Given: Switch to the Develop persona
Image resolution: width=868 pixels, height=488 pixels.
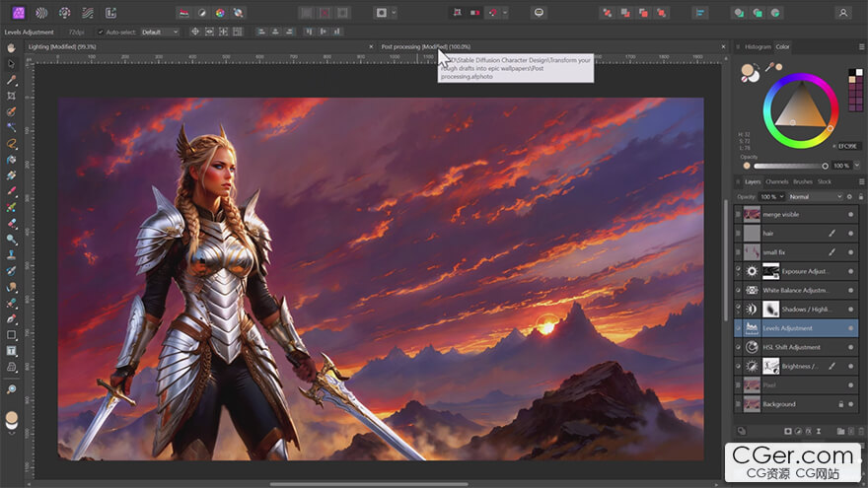Looking at the screenshot, I should click(x=65, y=13).
